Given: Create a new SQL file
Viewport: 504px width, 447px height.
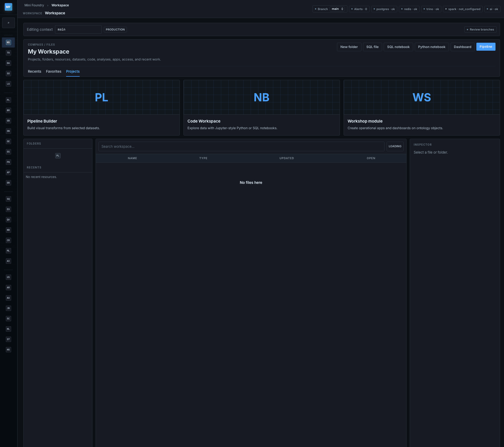Looking at the screenshot, I should coord(372,47).
